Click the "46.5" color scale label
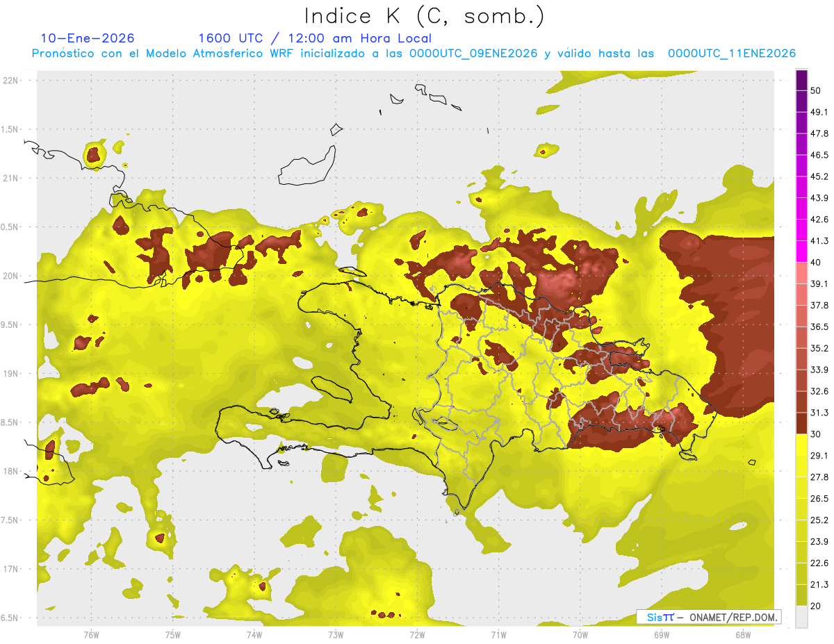834x644 pixels. click(819, 155)
